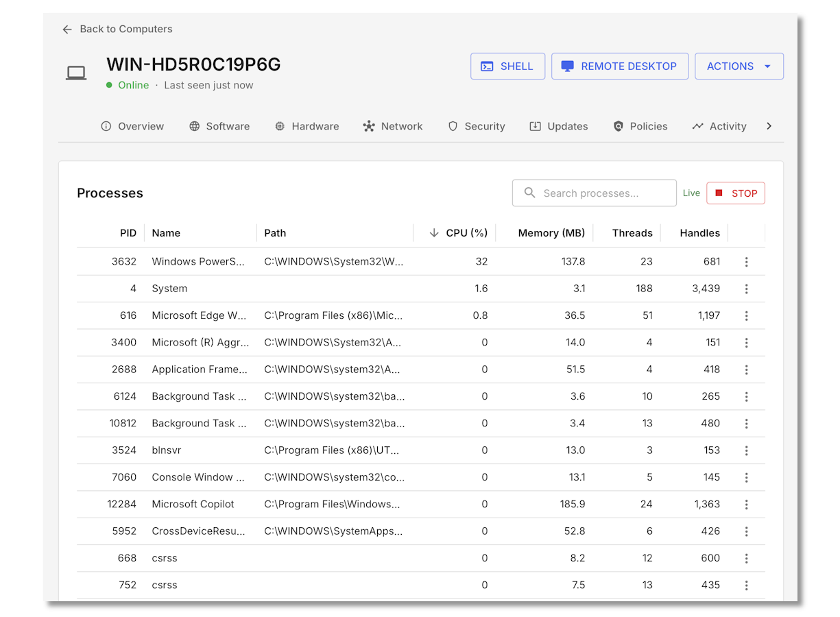Click the blnsvr process row
Image resolution: width=840 pixels, height=617 pixels.
coord(343,450)
